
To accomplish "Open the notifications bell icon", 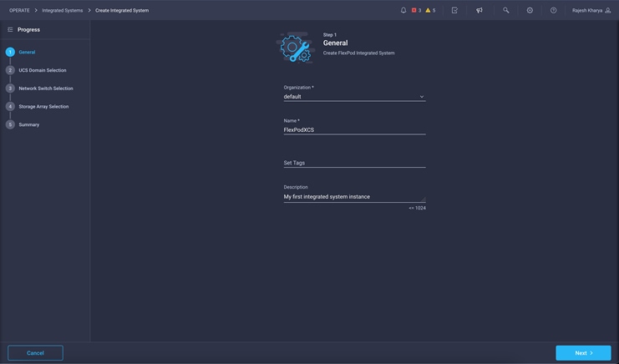I will click(403, 10).
